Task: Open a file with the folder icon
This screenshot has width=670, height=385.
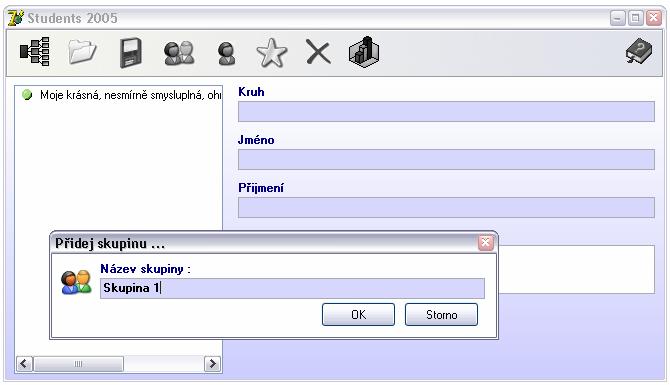Action: click(82, 52)
